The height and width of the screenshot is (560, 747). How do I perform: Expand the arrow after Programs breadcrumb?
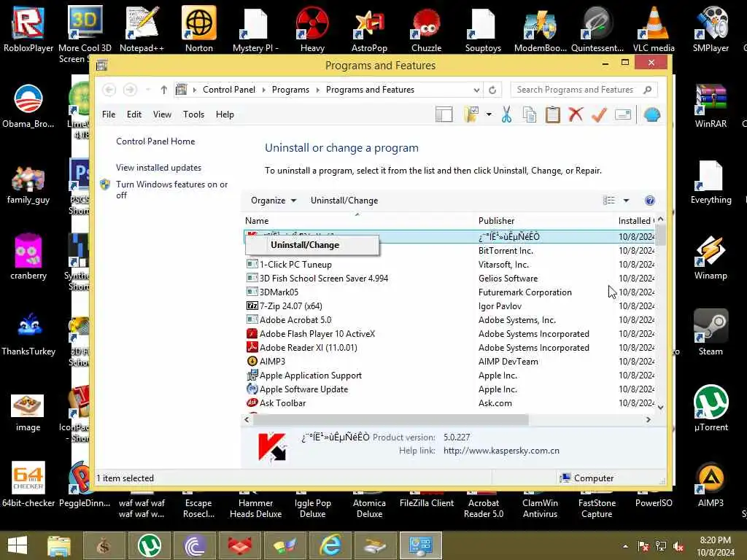[318, 90]
